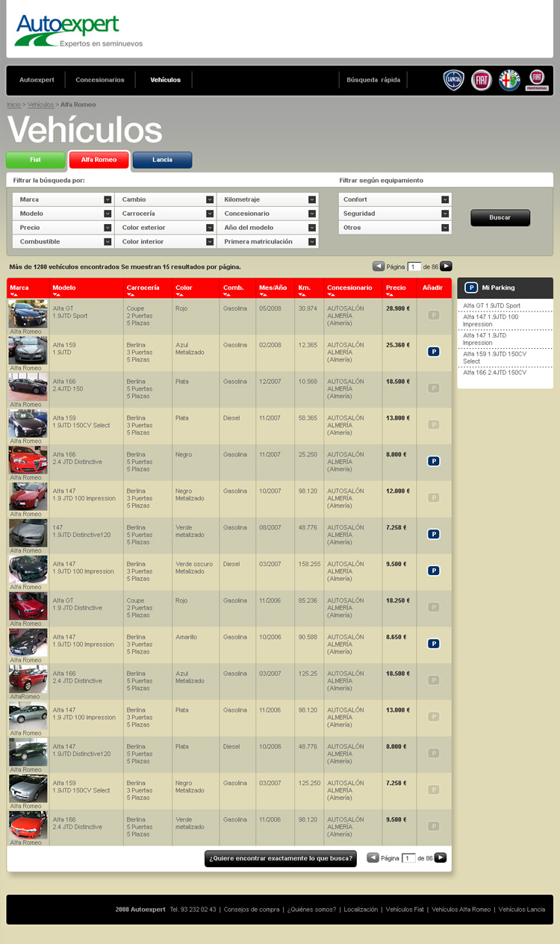Click parking icon for car with 125.250 km
Image resolution: width=560 pixels, height=944 pixels.
pyautogui.click(x=433, y=790)
